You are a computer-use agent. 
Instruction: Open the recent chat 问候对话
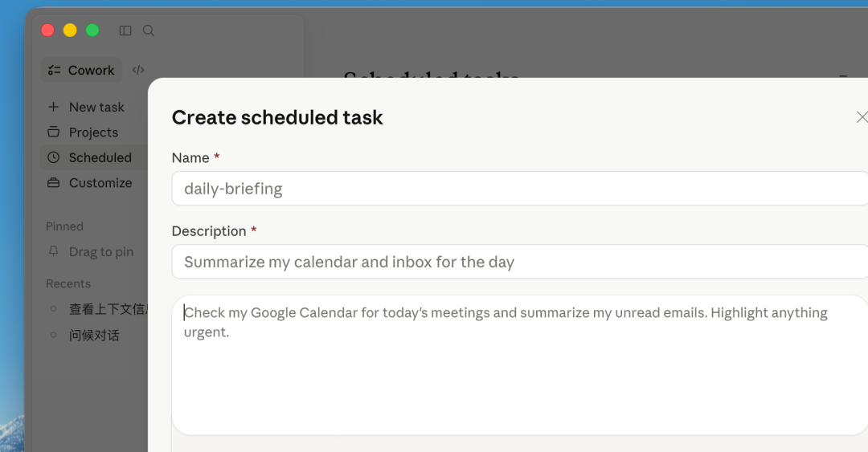click(94, 335)
